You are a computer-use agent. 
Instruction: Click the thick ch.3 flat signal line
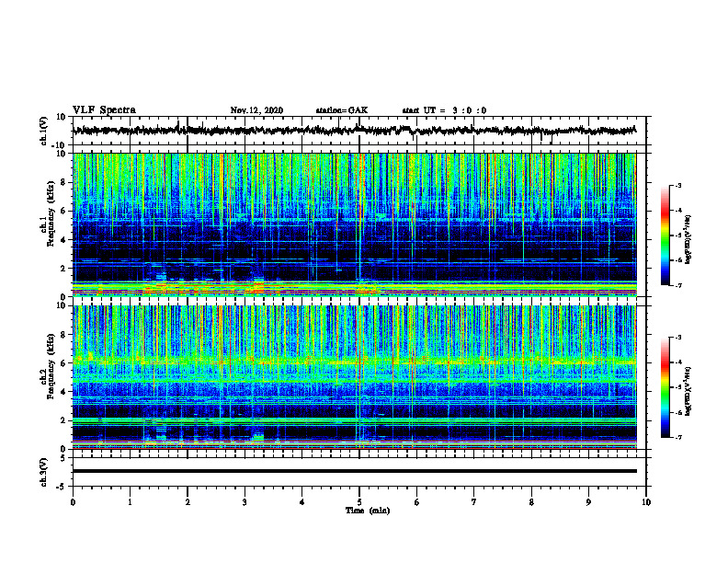354,471
